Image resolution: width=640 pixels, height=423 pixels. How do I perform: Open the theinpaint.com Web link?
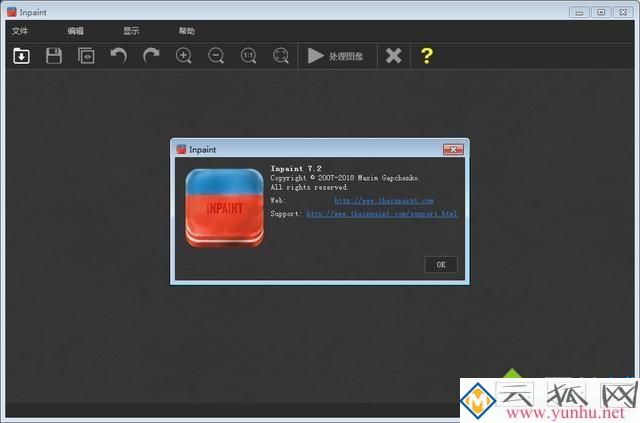[x=383, y=201]
